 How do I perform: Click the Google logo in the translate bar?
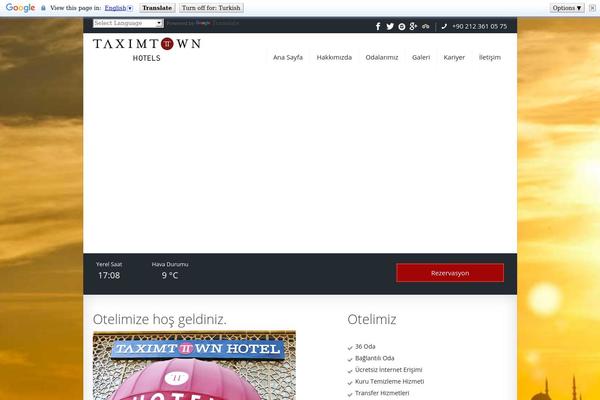click(20, 8)
